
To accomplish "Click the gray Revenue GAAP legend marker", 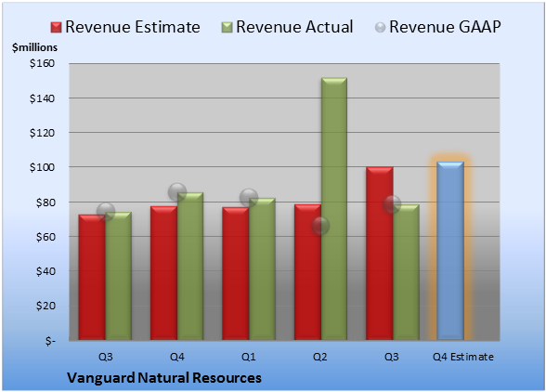I will [x=381, y=28].
